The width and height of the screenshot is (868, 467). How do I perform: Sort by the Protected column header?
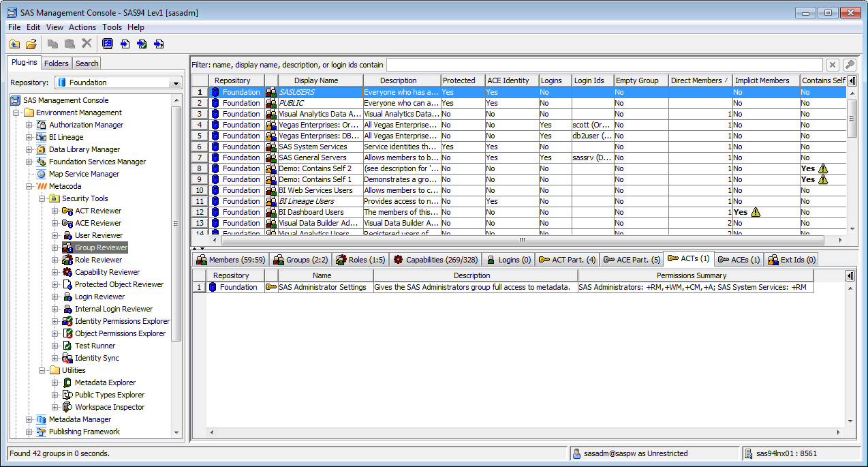coord(463,80)
